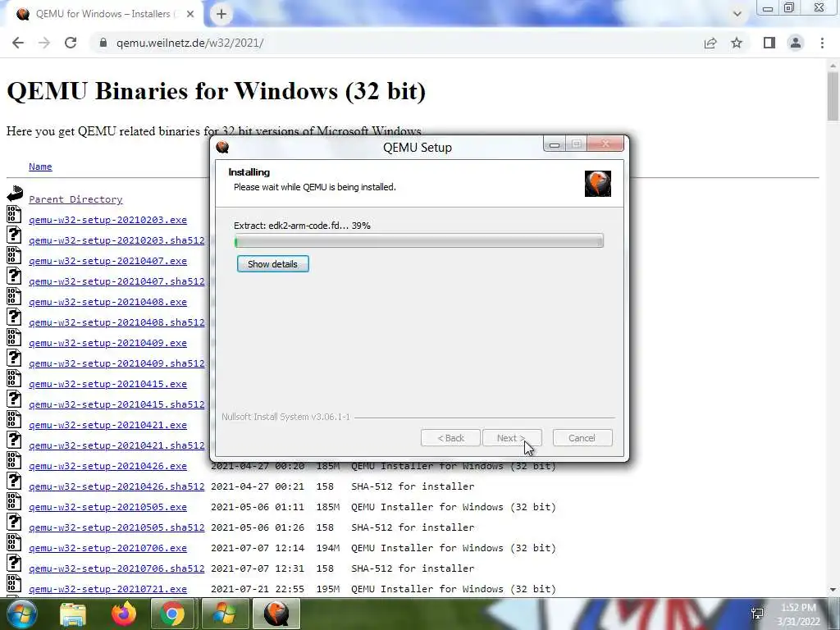Screen dimensions: 840x630
Task: Click Cancel in QEMU Setup
Action: [x=582, y=438]
